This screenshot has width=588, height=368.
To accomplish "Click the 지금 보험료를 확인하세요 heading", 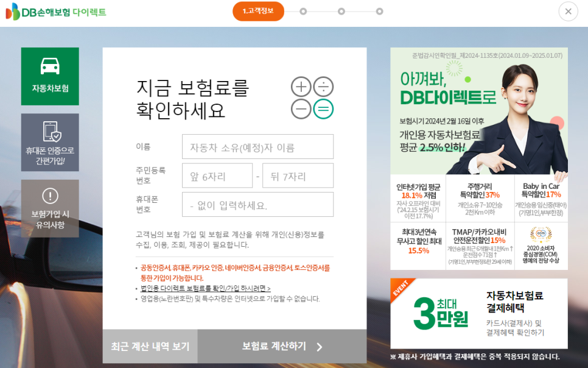I will [192, 99].
